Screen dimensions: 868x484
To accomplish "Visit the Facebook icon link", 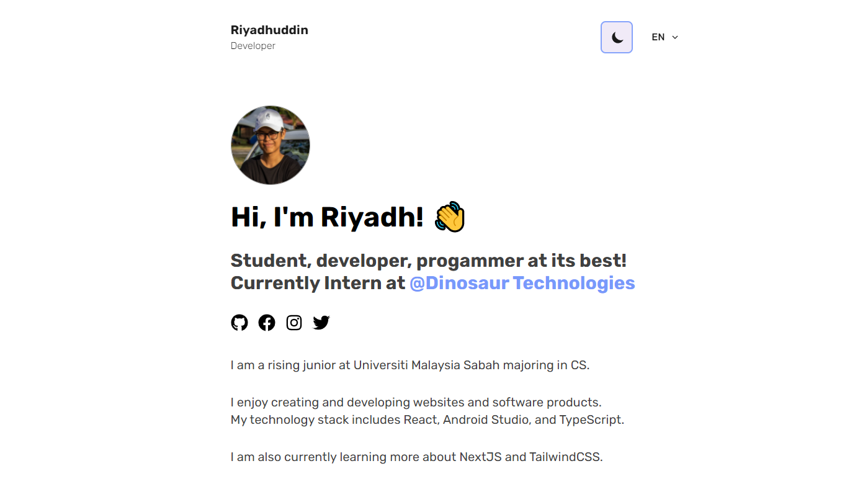I will pyautogui.click(x=267, y=323).
